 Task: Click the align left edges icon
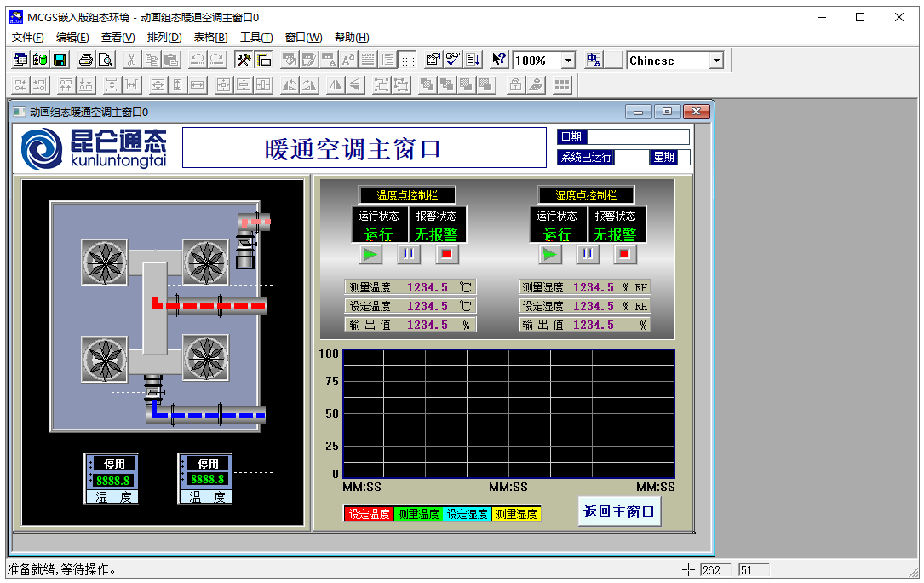coord(20,85)
